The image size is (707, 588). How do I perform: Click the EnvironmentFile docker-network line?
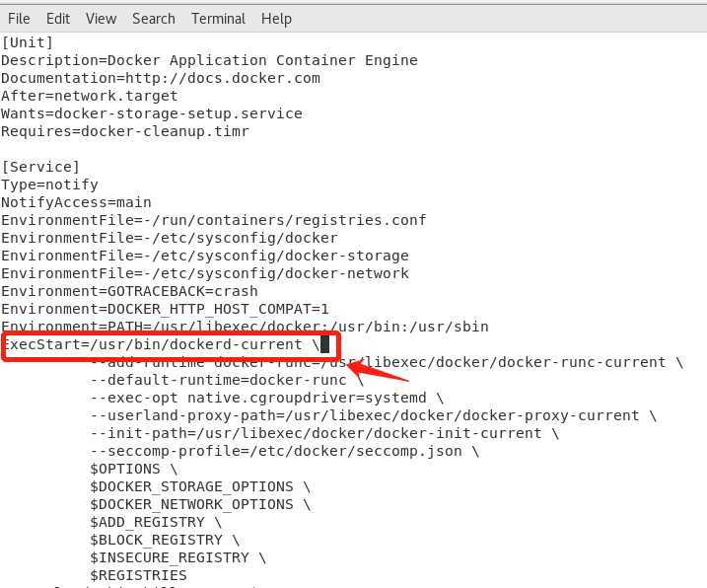pos(205,273)
